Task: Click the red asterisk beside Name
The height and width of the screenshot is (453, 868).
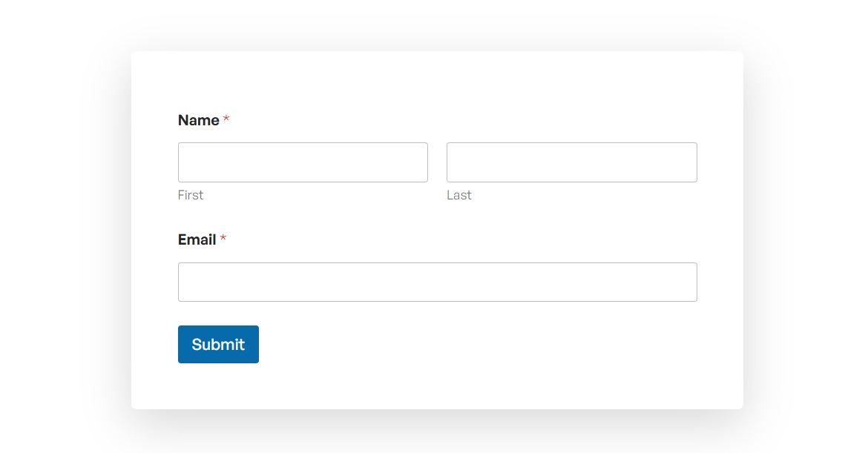Action: (x=226, y=120)
